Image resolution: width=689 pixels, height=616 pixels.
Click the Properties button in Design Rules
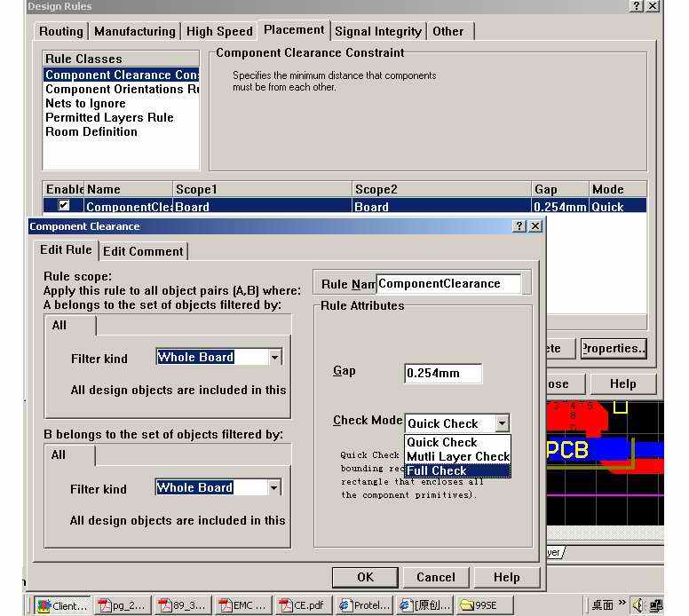tap(614, 349)
